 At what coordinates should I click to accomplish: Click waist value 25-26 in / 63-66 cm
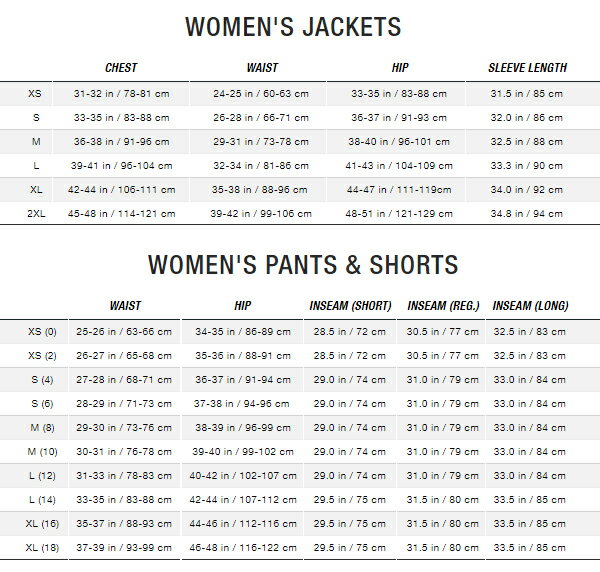(x=124, y=330)
